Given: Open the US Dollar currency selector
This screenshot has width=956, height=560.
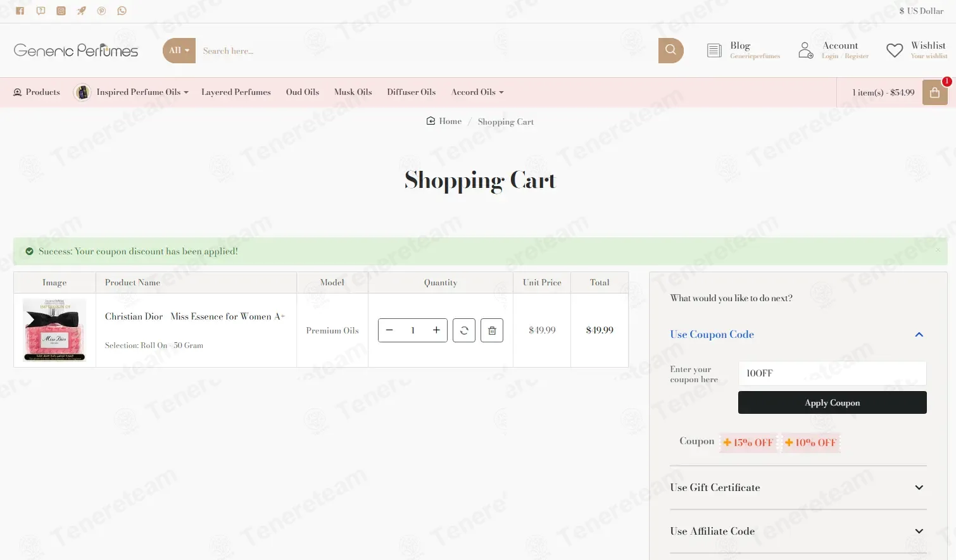Looking at the screenshot, I should coord(921,11).
